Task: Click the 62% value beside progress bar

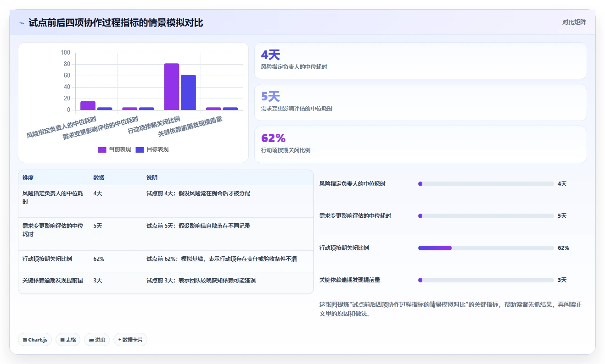Action: coord(563,248)
